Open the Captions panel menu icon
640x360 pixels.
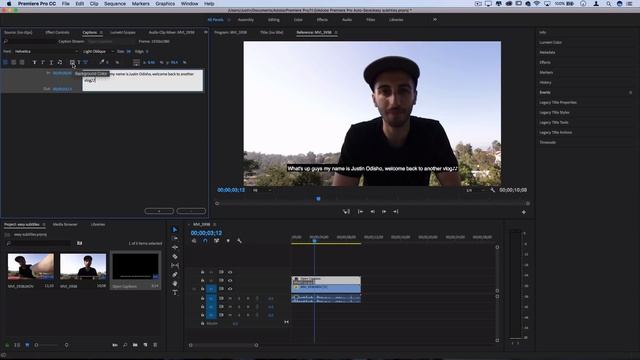[101, 33]
